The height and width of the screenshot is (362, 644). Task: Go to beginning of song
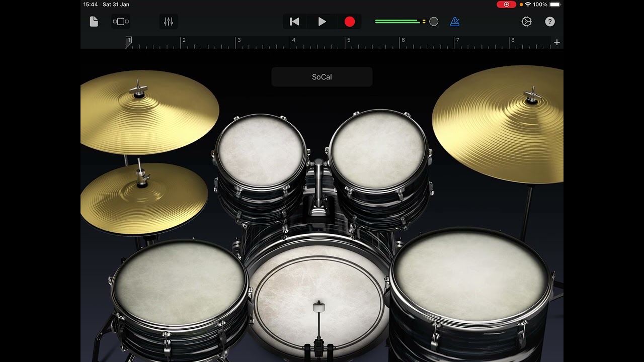[295, 22]
